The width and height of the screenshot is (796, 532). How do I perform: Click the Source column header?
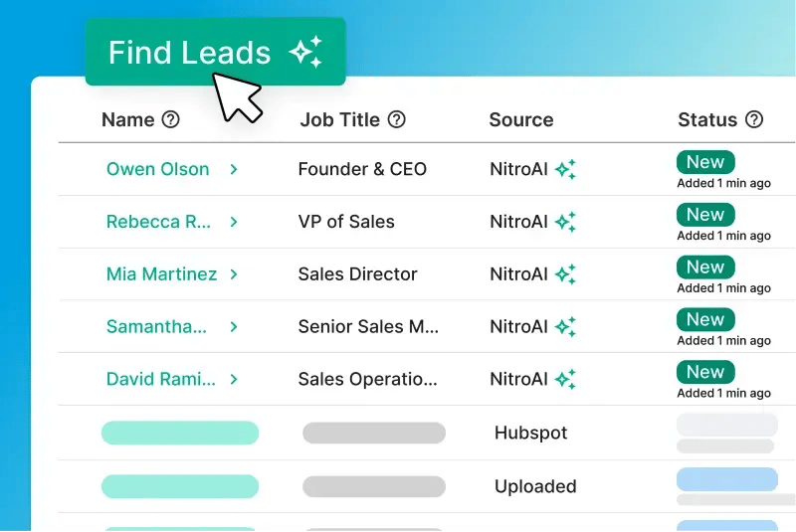click(x=521, y=119)
